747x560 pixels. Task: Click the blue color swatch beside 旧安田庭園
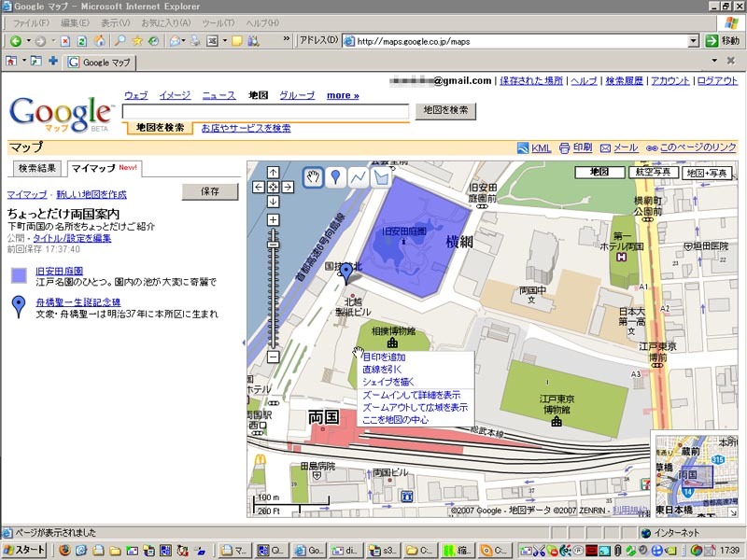tap(19, 275)
